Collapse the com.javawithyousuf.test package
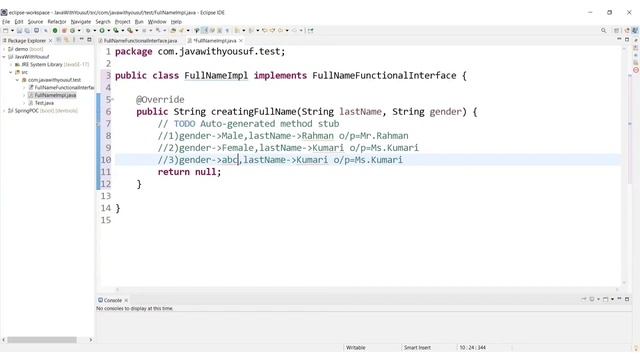Screen dimensions: 640x360 (18, 80)
